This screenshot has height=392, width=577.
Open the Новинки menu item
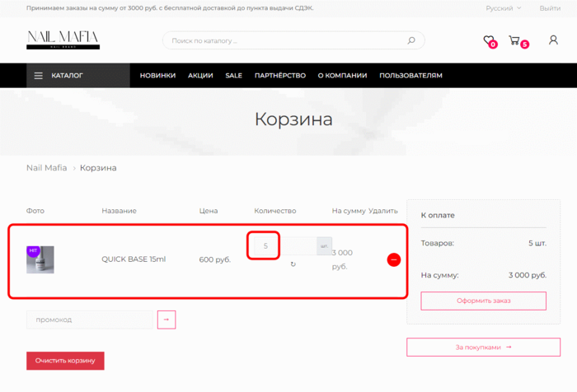click(x=157, y=76)
